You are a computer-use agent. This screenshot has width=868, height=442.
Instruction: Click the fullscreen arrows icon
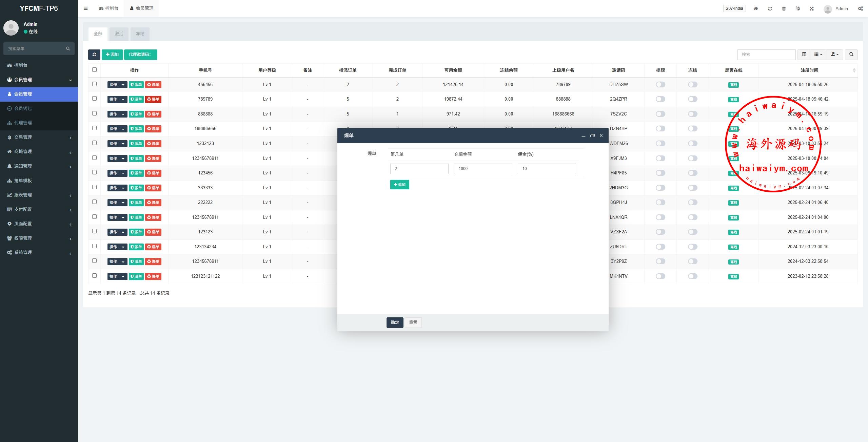point(811,8)
